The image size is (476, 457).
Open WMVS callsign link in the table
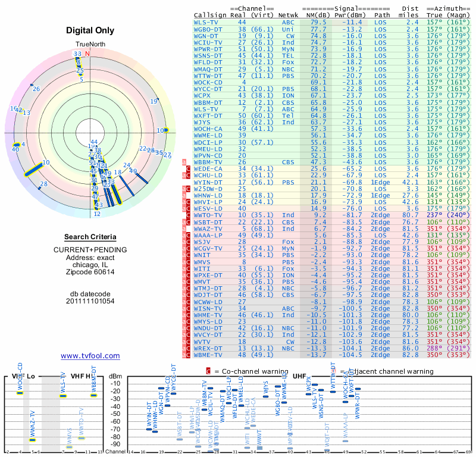tap(202, 262)
